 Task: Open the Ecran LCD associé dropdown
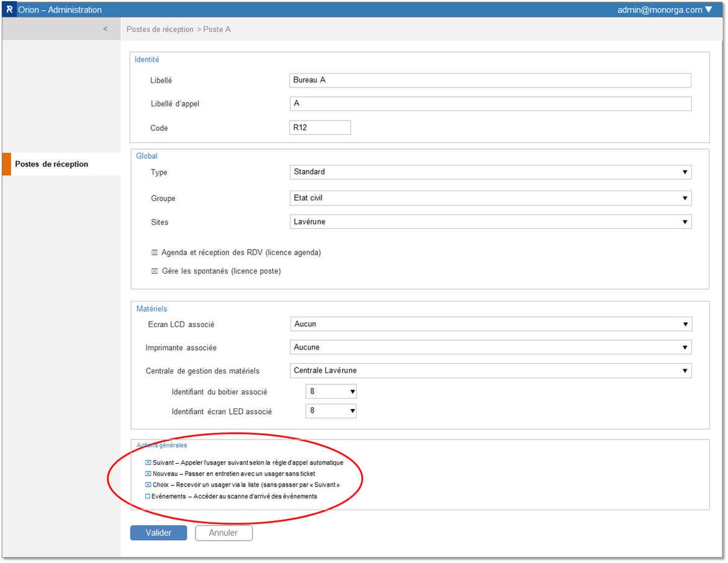click(491, 324)
